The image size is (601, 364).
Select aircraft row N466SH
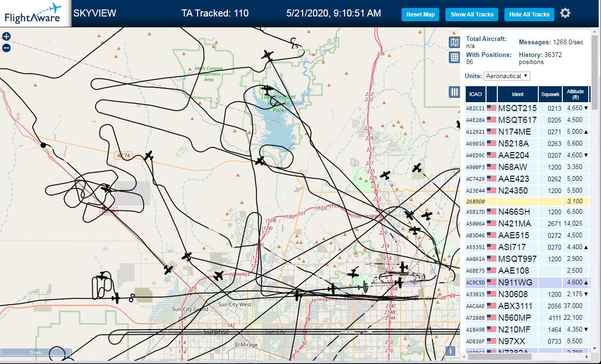(527, 212)
